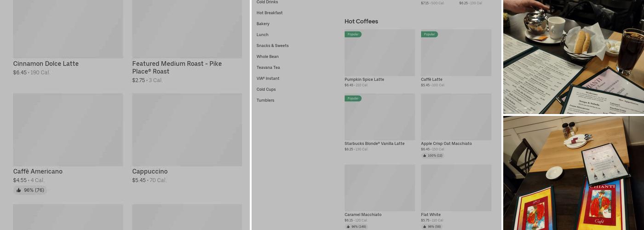Click the $5.75 · 110 Cal. price

coord(432,220)
